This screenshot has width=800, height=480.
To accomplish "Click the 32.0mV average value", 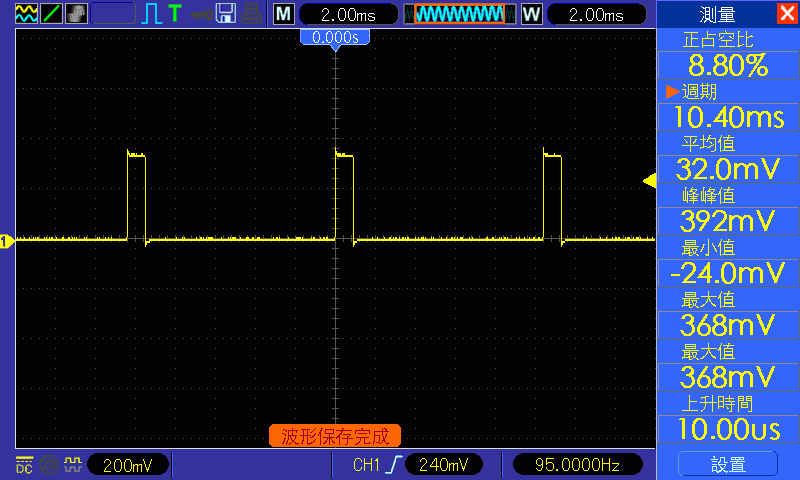I will (x=728, y=169).
